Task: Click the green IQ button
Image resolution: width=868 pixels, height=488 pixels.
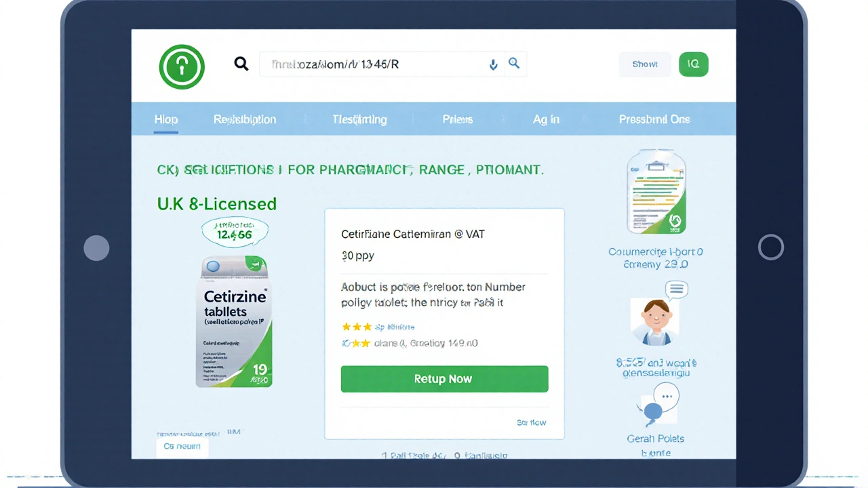Action: [x=693, y=64]
